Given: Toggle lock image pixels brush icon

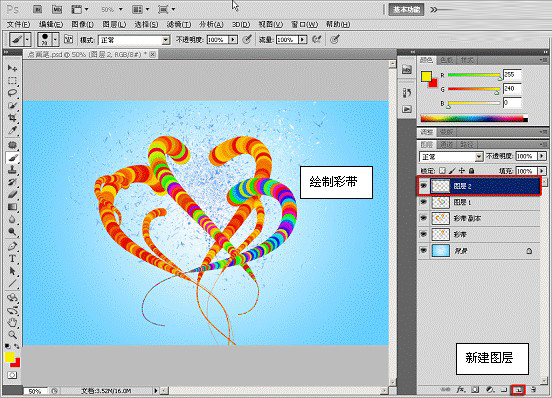Looking at the screenshot, I should 452,171.
